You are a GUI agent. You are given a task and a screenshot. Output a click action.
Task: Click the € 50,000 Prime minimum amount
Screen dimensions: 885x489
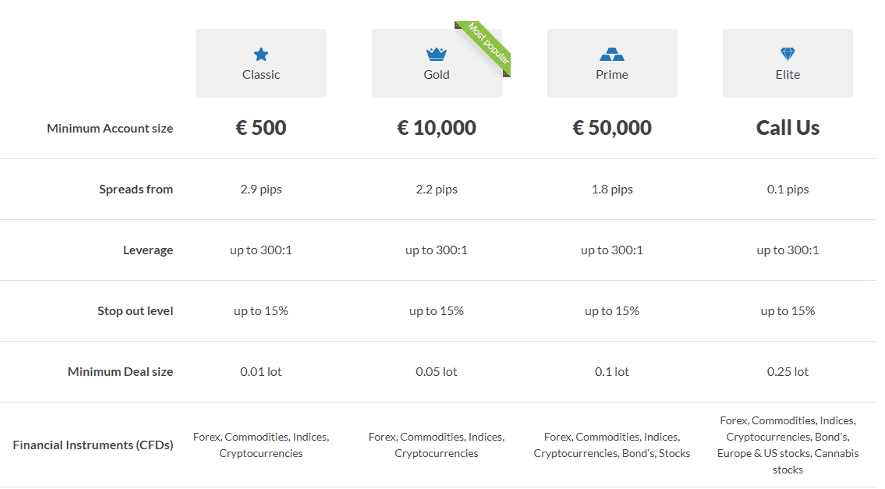tap(612, 128)
